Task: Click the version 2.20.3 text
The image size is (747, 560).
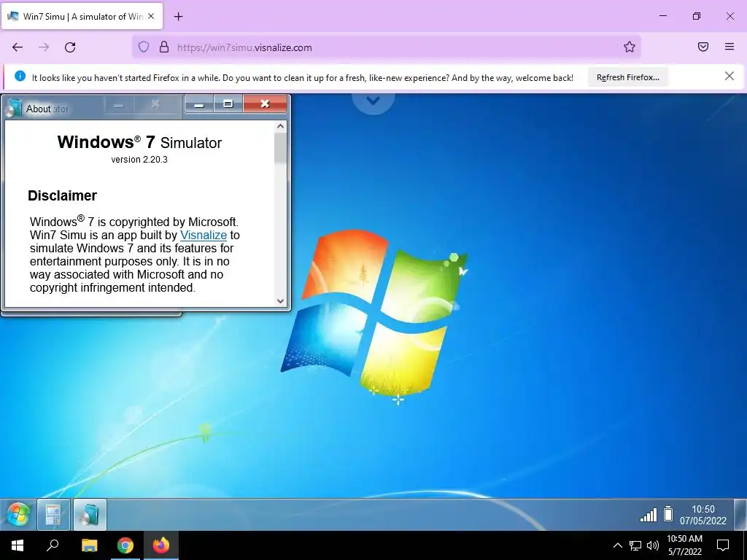Action: coord(139,160)
